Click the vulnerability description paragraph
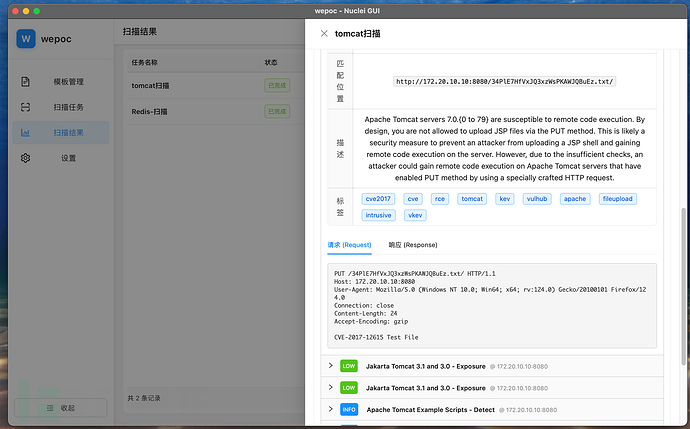The width and height of the screenshot is (690, 429). click(504, 149)
